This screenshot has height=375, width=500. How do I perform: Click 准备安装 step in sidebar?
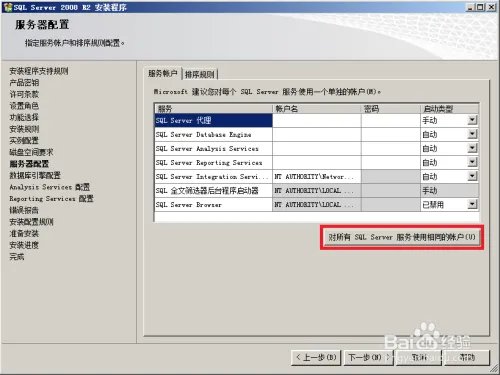coord(24,233)
